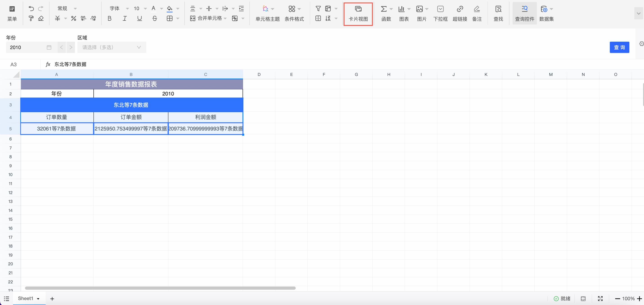
Task: Toggle bold formatting
Action: point(110,18)
